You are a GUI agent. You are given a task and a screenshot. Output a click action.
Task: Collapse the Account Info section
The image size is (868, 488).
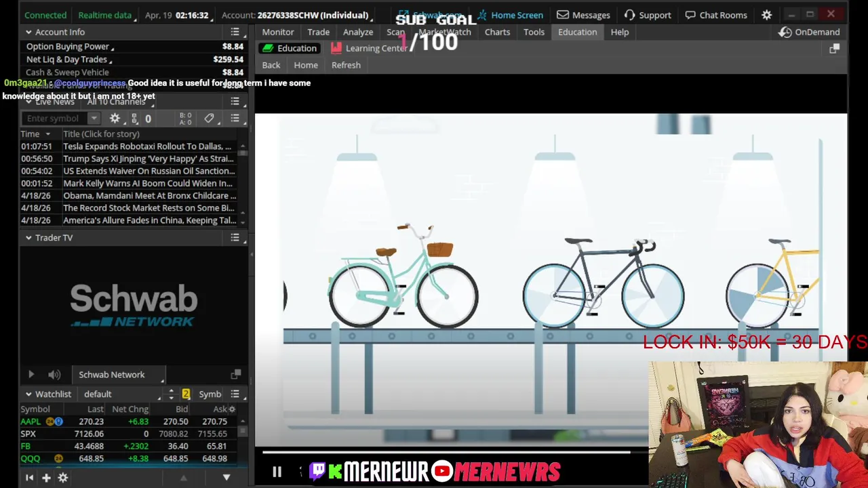click(x=28, y=32)
